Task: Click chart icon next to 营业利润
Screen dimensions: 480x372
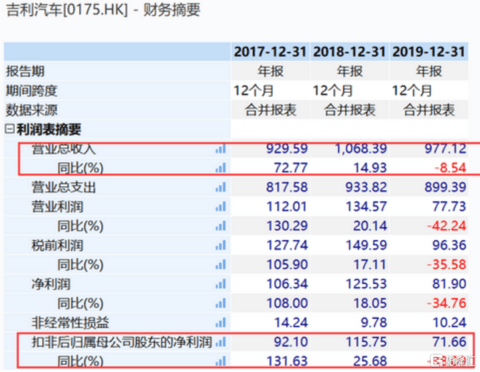Action: coord(220,207)
